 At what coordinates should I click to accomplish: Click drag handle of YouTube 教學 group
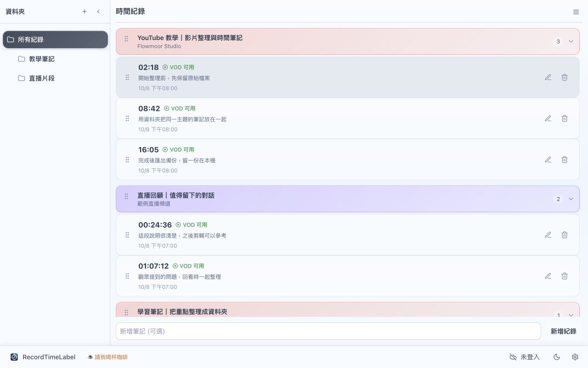point(126,39)
